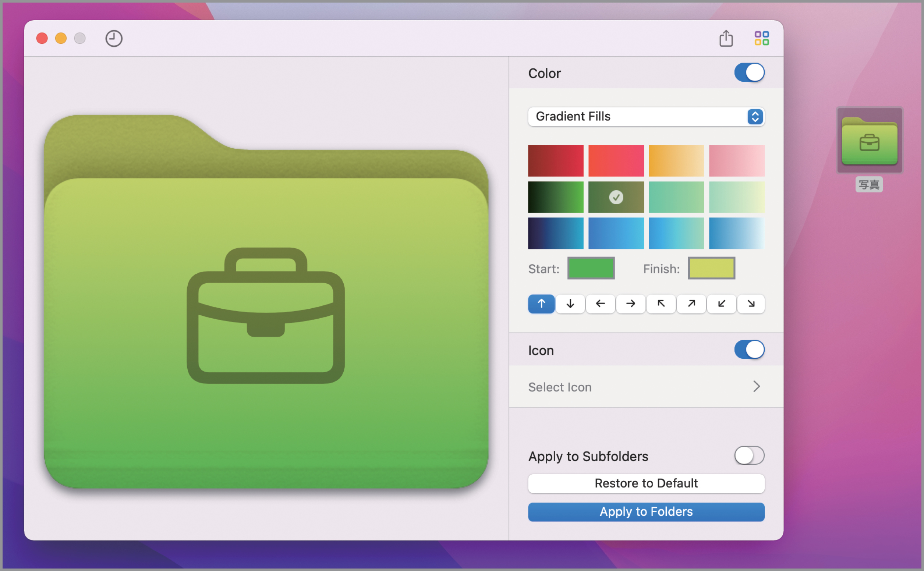Select the 写真 folder on desktop
Viewport: 924px width, 571px height.
pos(869,141)
